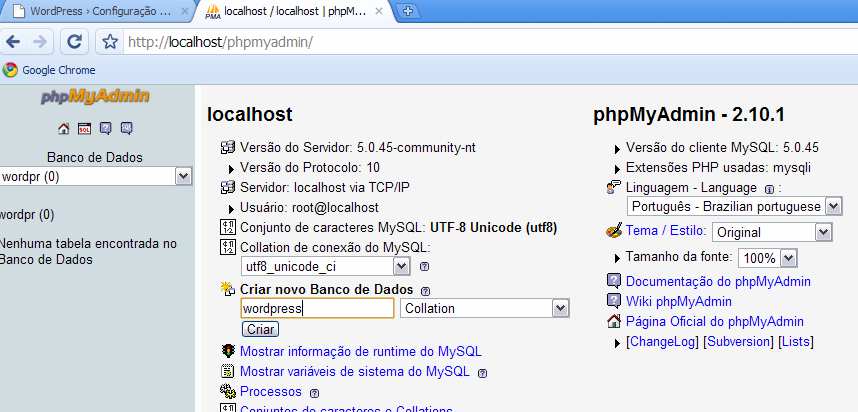The height and width of the screenshot is (412, 858).
Task: Click the new database name field containing wordpress
Action: (x=317, y=309)
